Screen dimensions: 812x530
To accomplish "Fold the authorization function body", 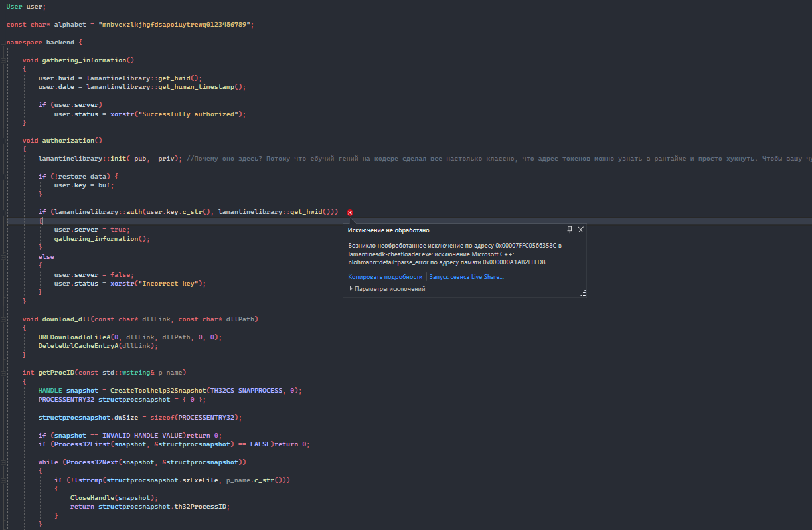I will pos(3,141).
